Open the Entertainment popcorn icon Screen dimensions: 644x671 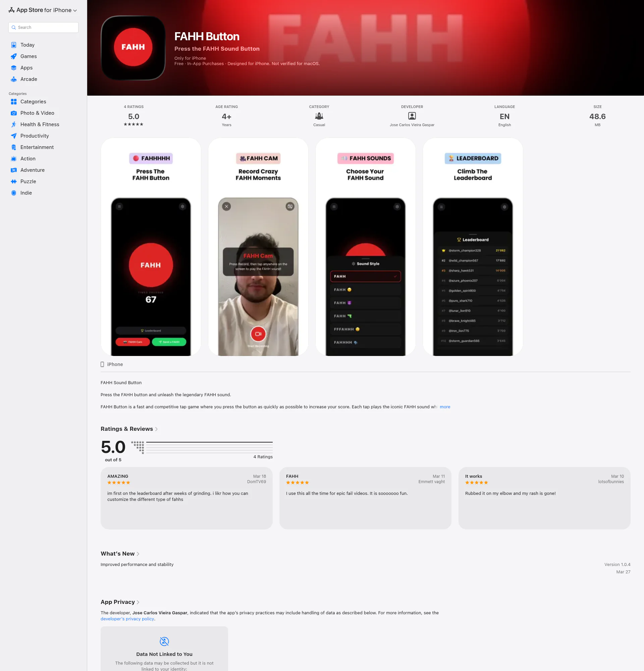pos(14,147)
